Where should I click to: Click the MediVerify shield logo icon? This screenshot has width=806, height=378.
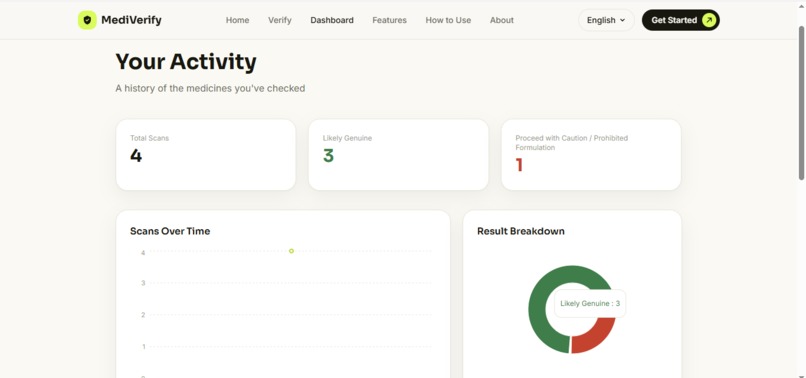(x=87, y=20)
